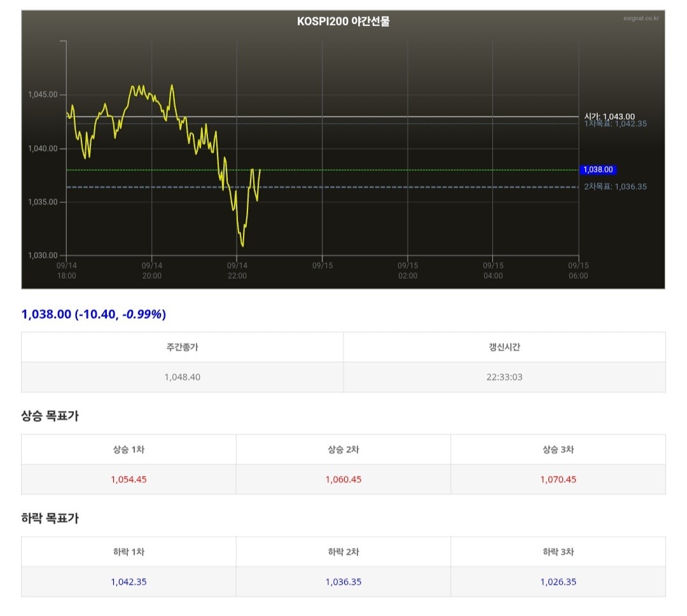Click the 주간종가 column header

[183, 347]
